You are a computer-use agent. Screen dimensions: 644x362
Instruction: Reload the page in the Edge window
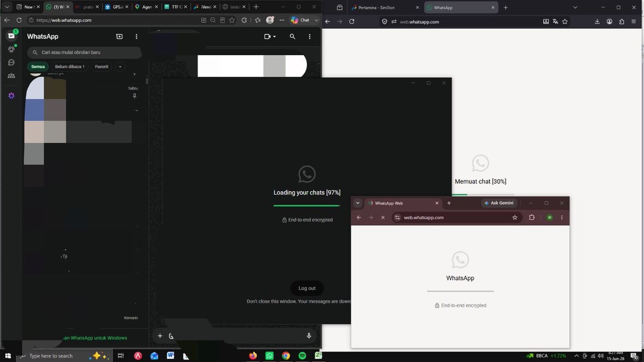pos(19,20)
